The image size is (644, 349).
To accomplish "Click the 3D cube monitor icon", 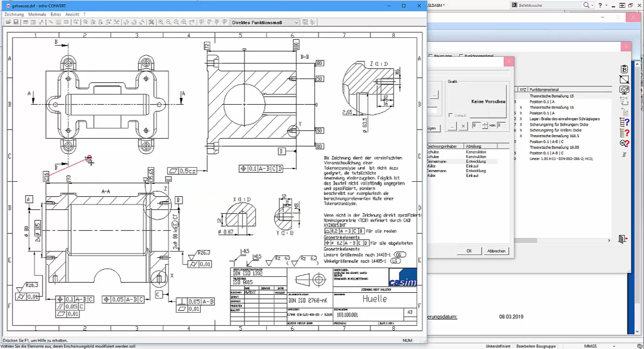I will pos(624,90).
